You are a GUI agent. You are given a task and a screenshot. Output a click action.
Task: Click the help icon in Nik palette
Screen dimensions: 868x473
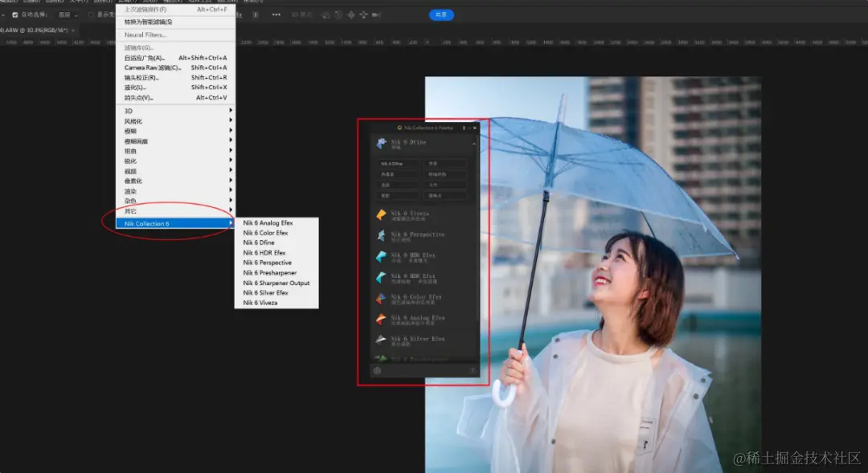click(x=473, y=370)
